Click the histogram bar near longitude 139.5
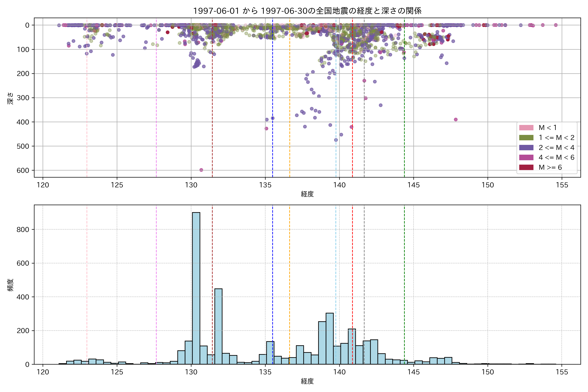Screen dimensions: 588x392 329,339
